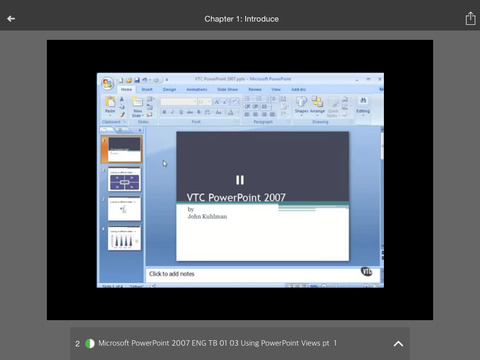This screenshot has height=360, width=480.
Task: Collapse the lesson list chevron
Action: (398, 344)
